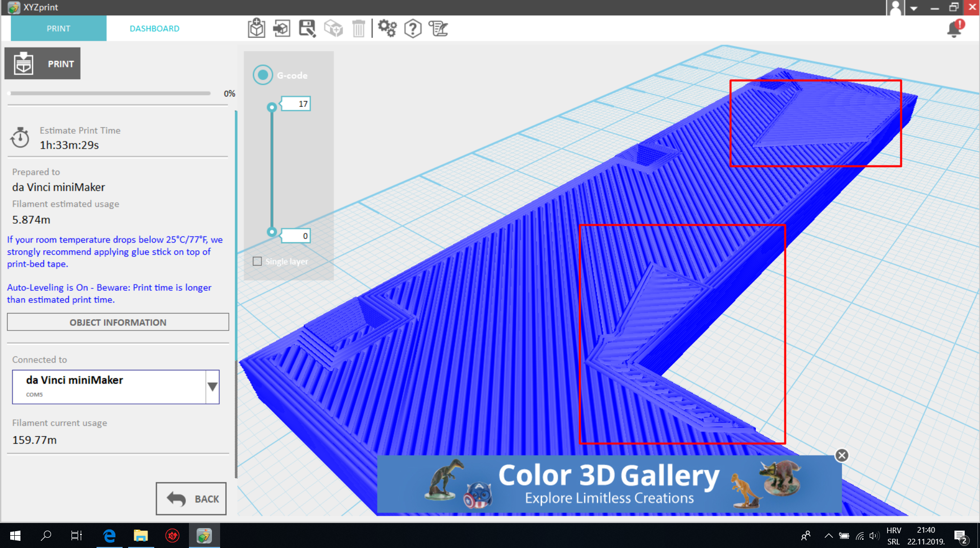The image size is (980, 548).
Task: Open Windows taskbar search
Action: tap(46, 535)
